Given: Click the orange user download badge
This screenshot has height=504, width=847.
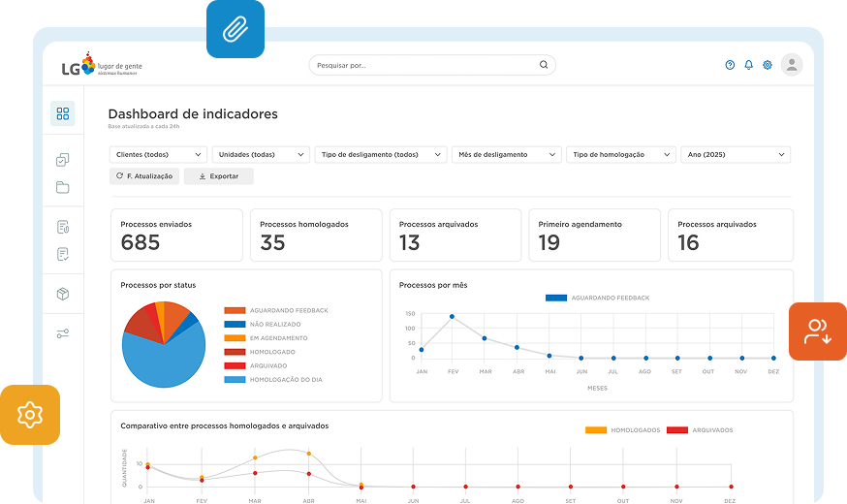Looking at the screenshot, I should (818, 331).
